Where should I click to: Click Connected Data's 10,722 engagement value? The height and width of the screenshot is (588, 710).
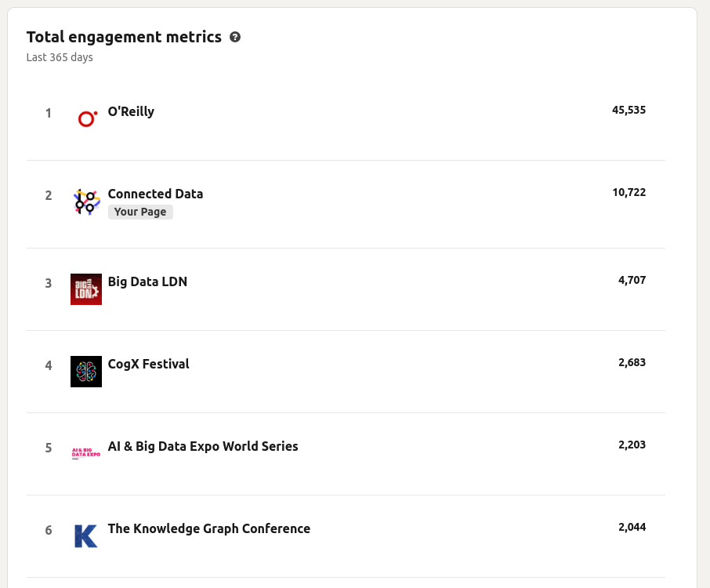coord(628,192)
